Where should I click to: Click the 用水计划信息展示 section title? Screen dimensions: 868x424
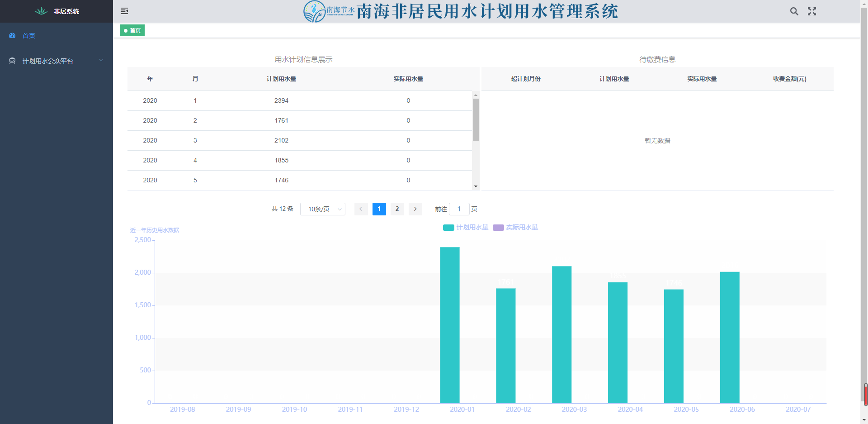coord(303,59)
